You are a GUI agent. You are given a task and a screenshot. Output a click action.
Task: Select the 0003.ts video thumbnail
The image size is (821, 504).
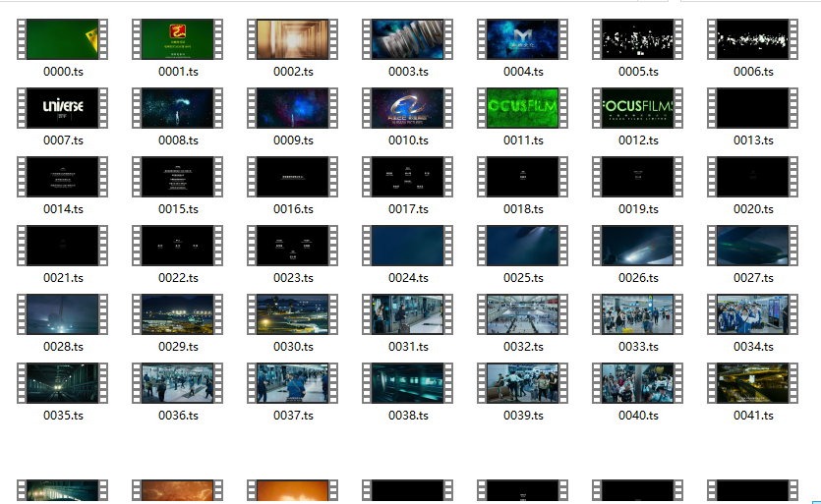pyautogui.click(x=407, y=39)
